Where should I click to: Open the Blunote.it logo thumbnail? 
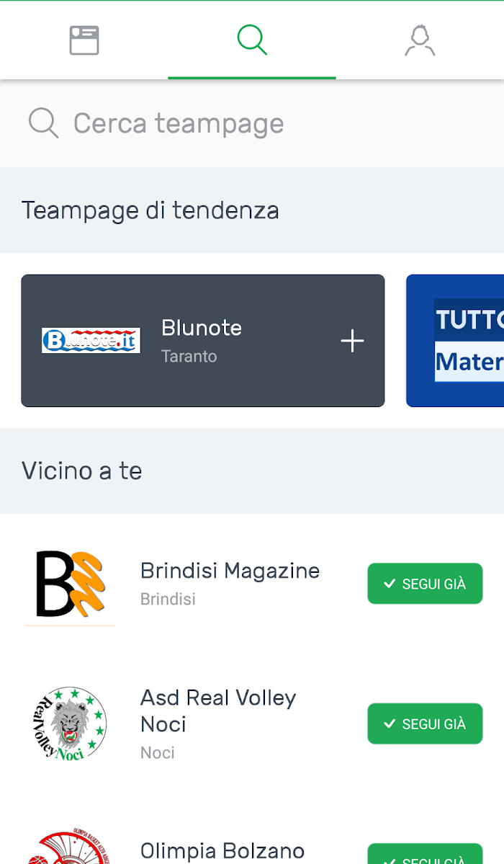(91, 340)
